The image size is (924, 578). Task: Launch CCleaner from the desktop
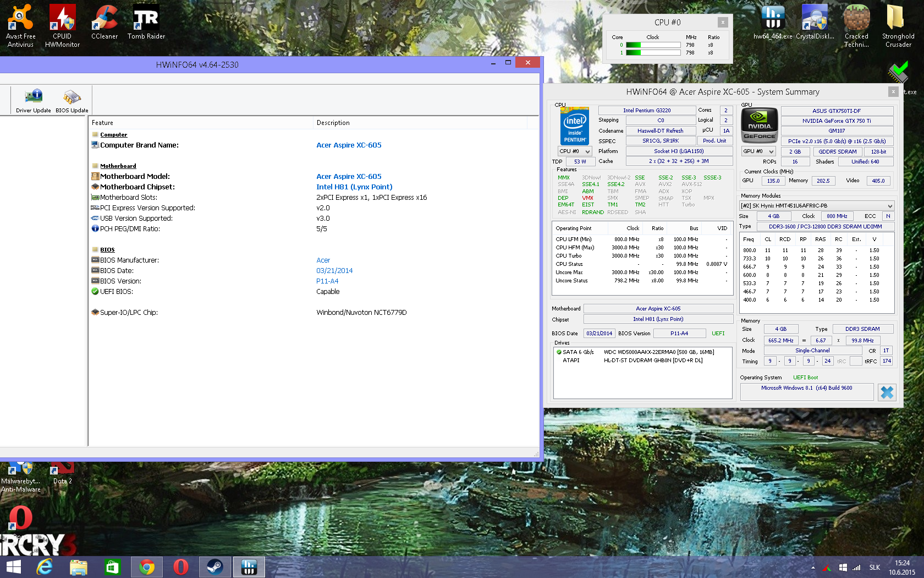105,22
